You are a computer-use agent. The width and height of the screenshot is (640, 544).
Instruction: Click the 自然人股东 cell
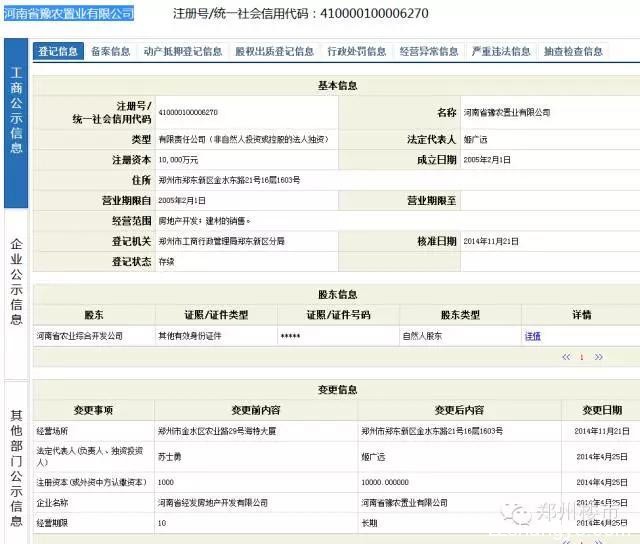pos(422,336)
